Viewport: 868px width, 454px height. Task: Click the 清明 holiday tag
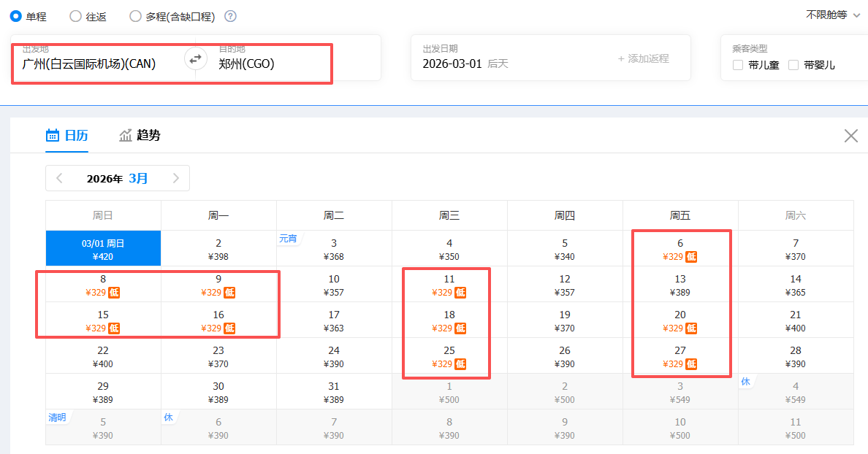[x=57, y=418]
